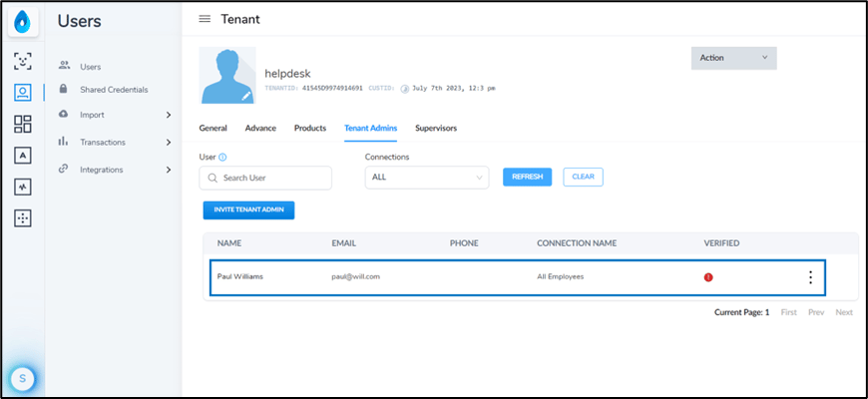This screenshot has width=868, height=399.
Task: Open the dashboard grid sidebar icon
Action: pos(23,124)
